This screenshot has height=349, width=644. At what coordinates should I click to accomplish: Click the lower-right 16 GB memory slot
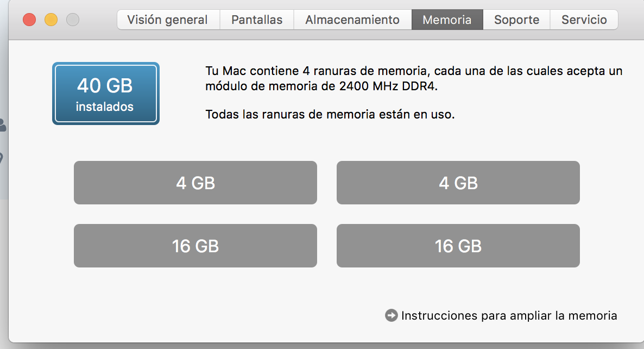[x=458, y=246]
